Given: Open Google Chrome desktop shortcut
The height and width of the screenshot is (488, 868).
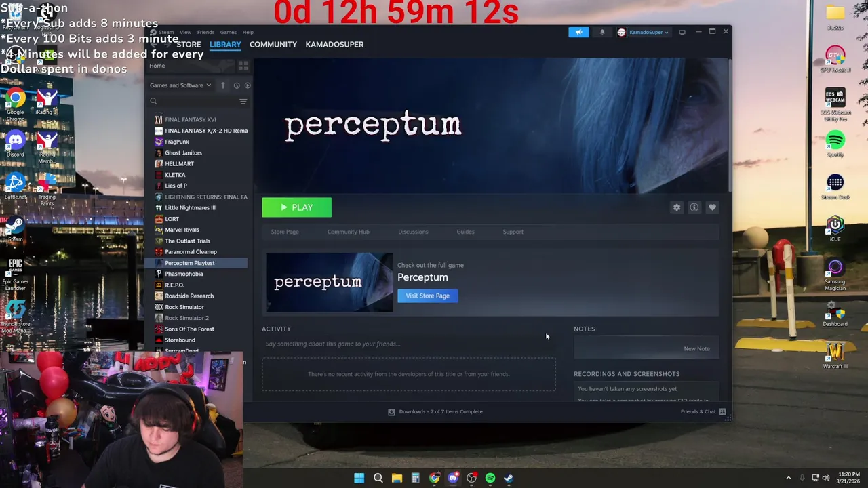Looking at the screenshot, I should (x=16, y=105).
